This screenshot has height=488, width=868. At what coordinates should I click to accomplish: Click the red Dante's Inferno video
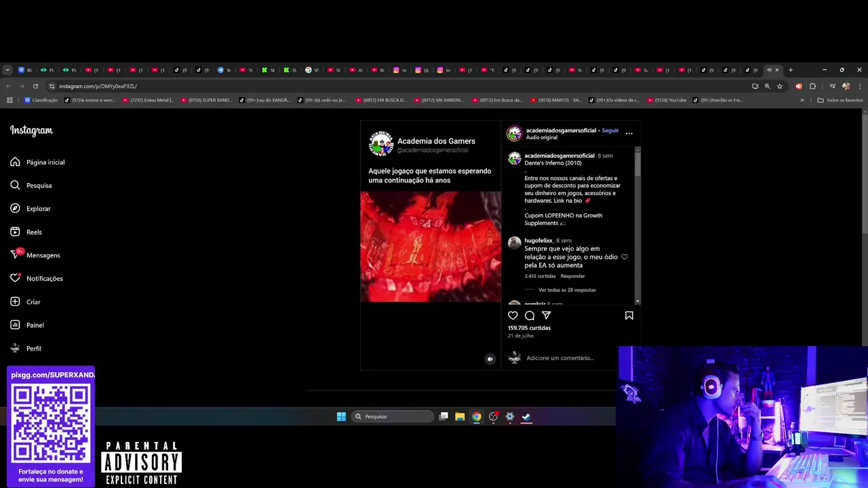coord(431,247)
